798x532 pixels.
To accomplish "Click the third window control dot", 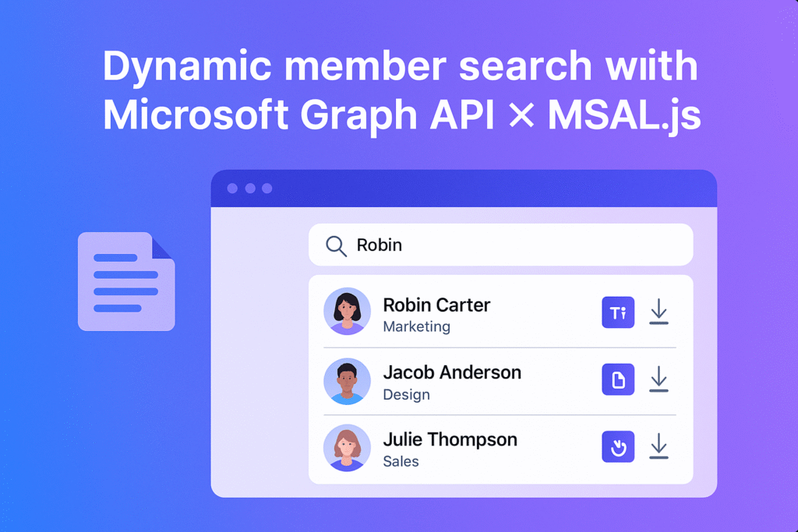I will 267,188.
